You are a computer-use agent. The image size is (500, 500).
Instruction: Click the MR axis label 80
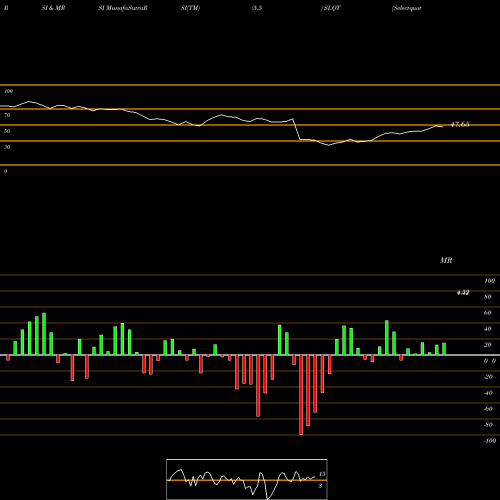point(488,297)
